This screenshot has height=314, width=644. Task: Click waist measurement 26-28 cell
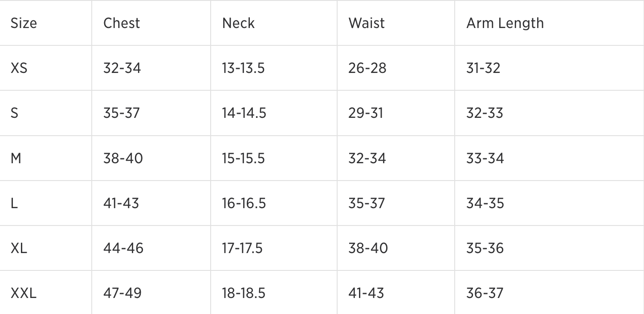(x=367, y=68)
